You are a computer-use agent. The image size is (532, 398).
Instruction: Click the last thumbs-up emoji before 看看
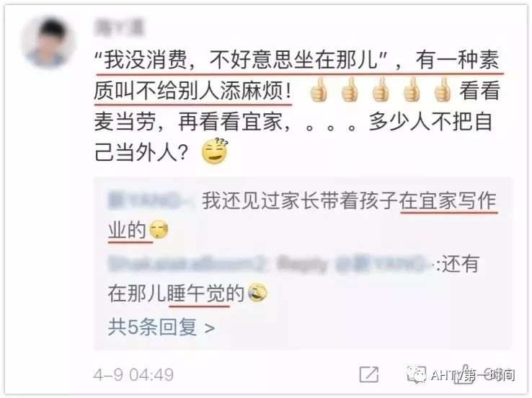point(443,90)
